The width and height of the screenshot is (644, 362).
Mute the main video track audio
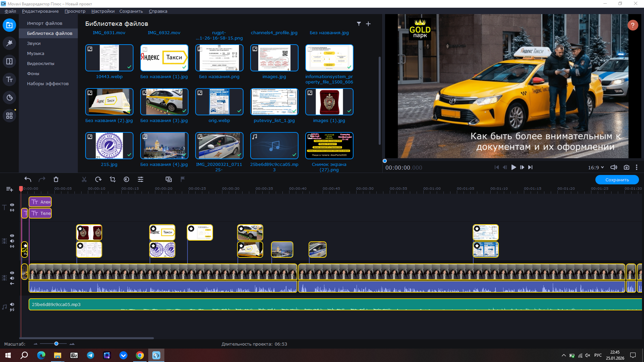(12, 278)
